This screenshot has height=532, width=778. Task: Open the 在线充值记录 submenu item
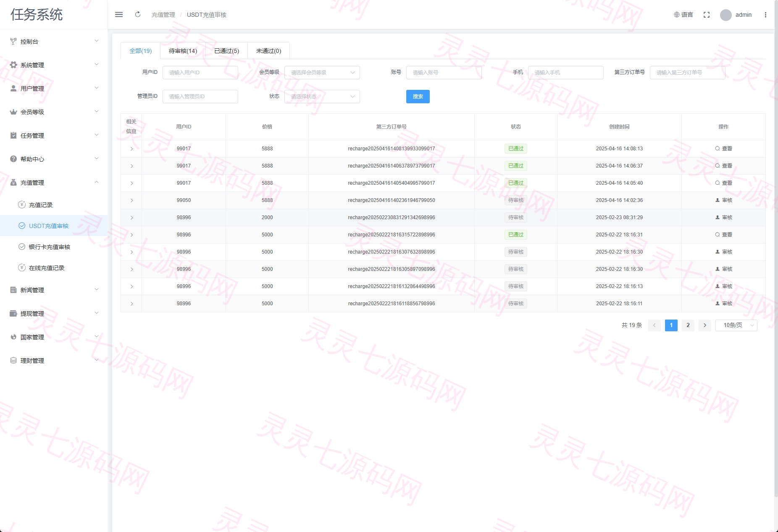[x=54, y=268]
